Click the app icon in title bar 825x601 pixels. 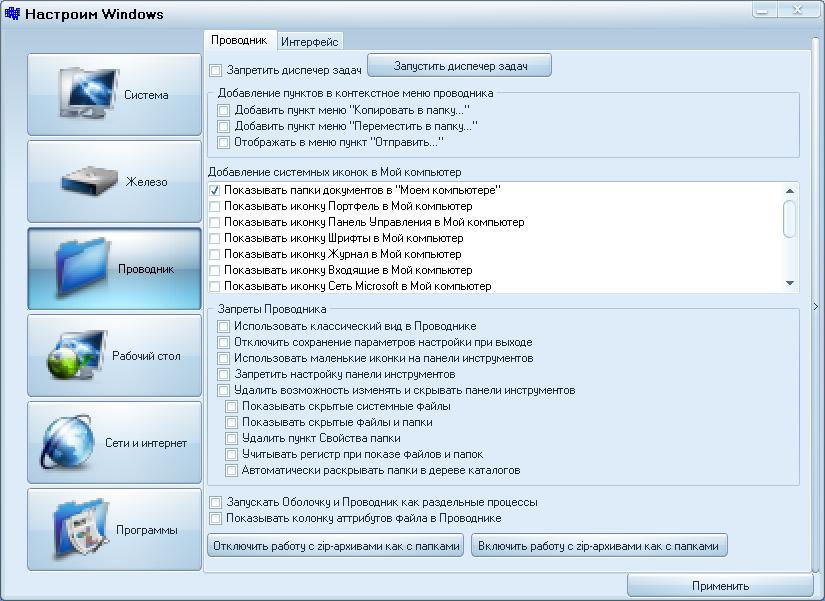click(12, 13)
